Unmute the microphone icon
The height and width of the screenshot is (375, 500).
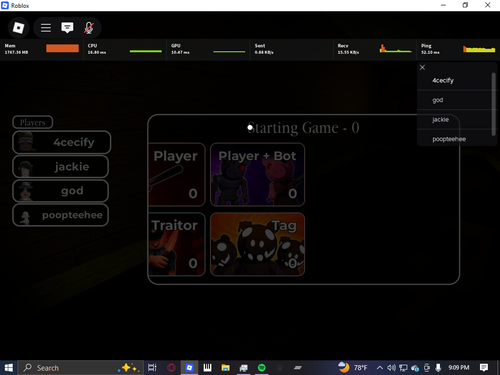(x=89, y=28)
